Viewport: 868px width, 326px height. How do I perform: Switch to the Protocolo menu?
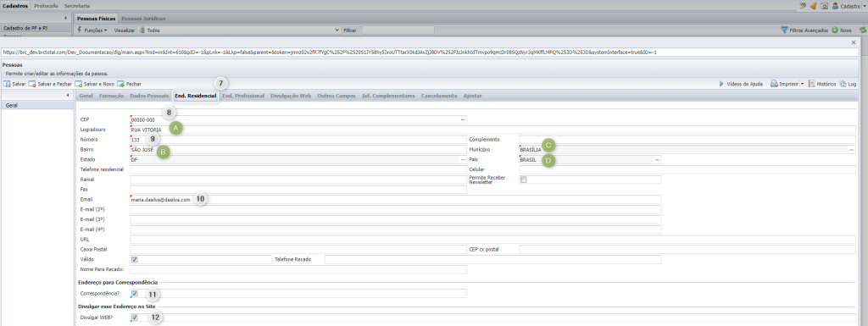[46, 6]
